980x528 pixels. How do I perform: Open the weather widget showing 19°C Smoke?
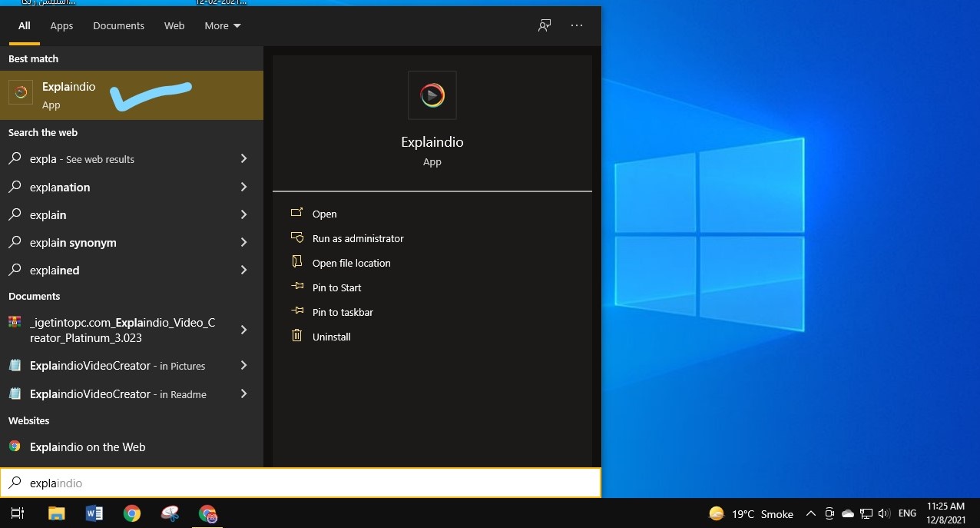point(751,513)
